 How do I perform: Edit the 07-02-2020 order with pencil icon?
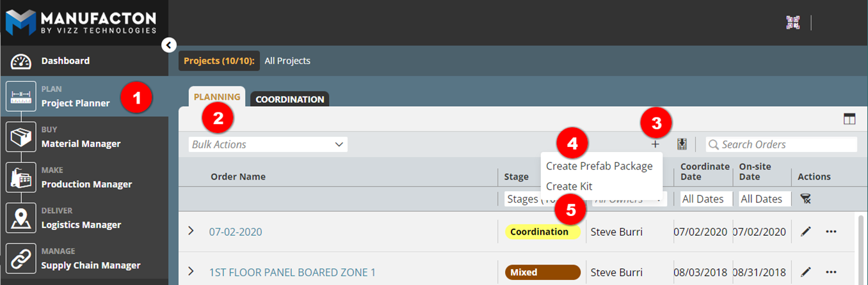click(806, 231)
